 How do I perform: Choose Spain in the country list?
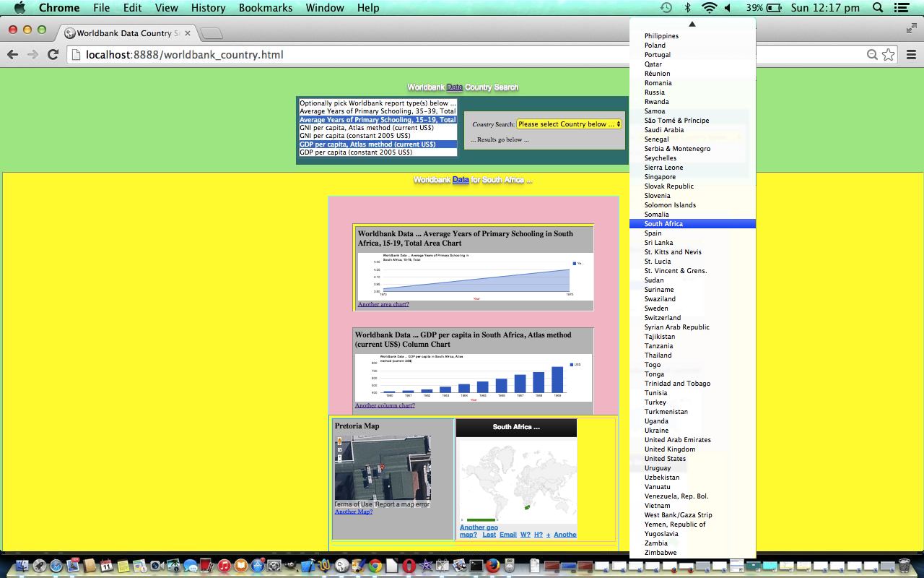692,233
